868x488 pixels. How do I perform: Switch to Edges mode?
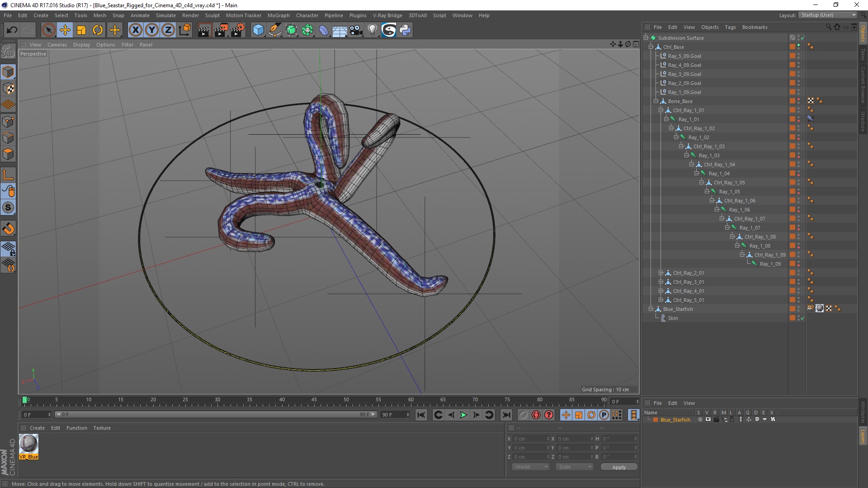click(8, 138)
